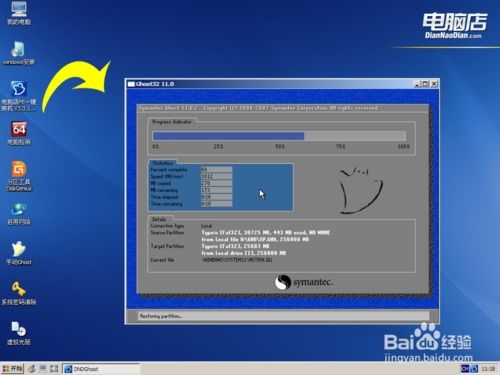Viewport: 500px width, 375px height.
Task: Open the virtual CD drive icon
Action: coord(19,333)
